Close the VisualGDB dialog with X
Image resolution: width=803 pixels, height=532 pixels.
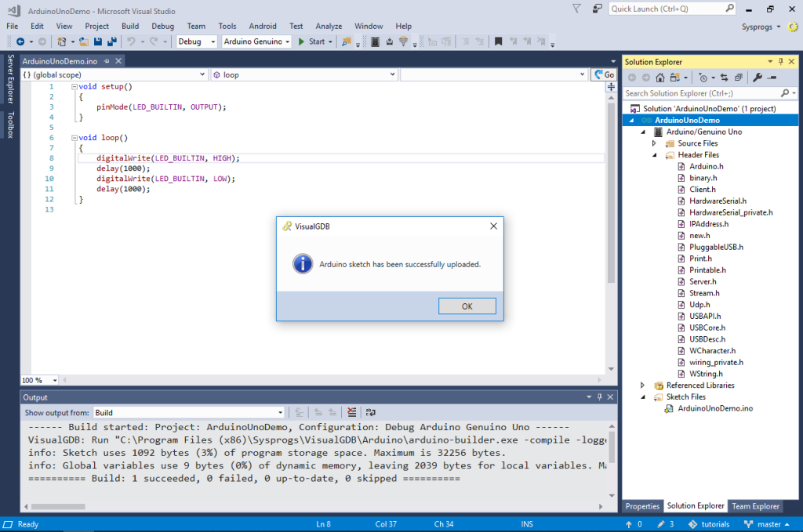[x=493, y=226]
